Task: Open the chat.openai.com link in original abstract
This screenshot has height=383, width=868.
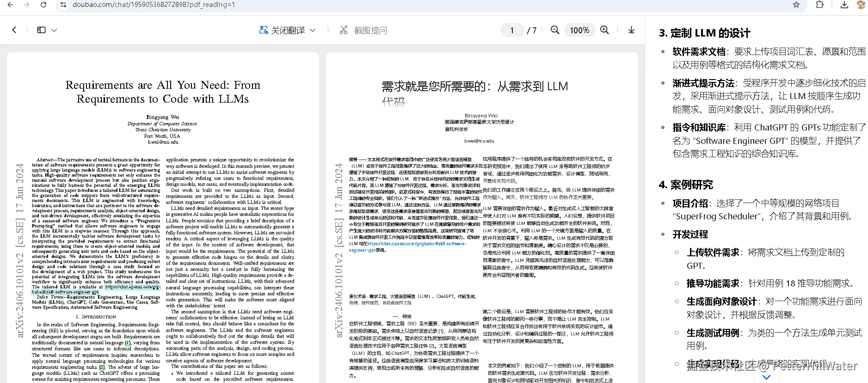Action: coord(133,287)
